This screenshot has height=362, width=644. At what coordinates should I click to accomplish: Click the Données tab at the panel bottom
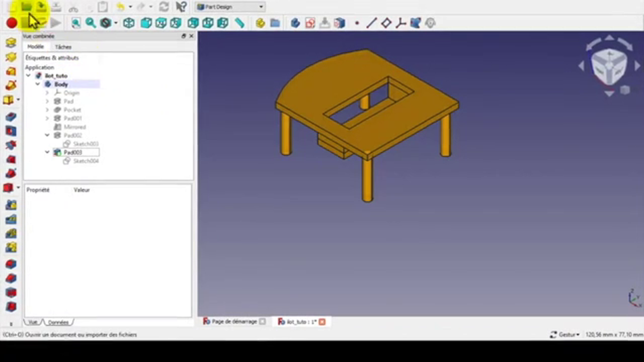tap(58, 322)
